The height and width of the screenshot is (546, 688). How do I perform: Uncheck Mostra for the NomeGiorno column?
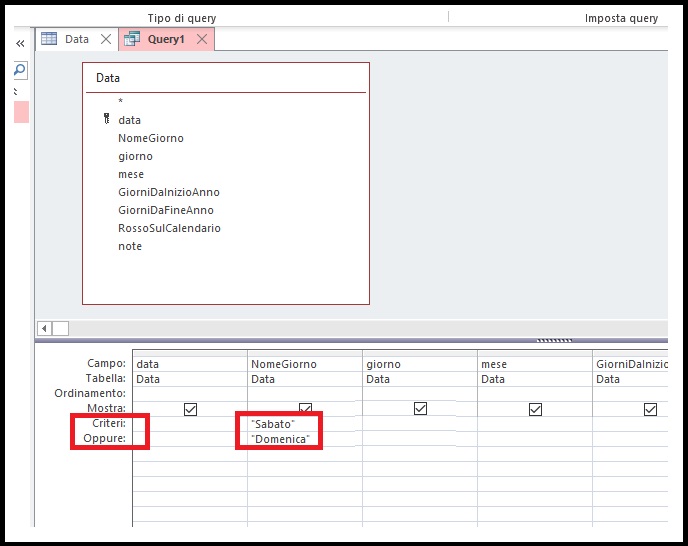pyautogui.click(x=305, y=408)
